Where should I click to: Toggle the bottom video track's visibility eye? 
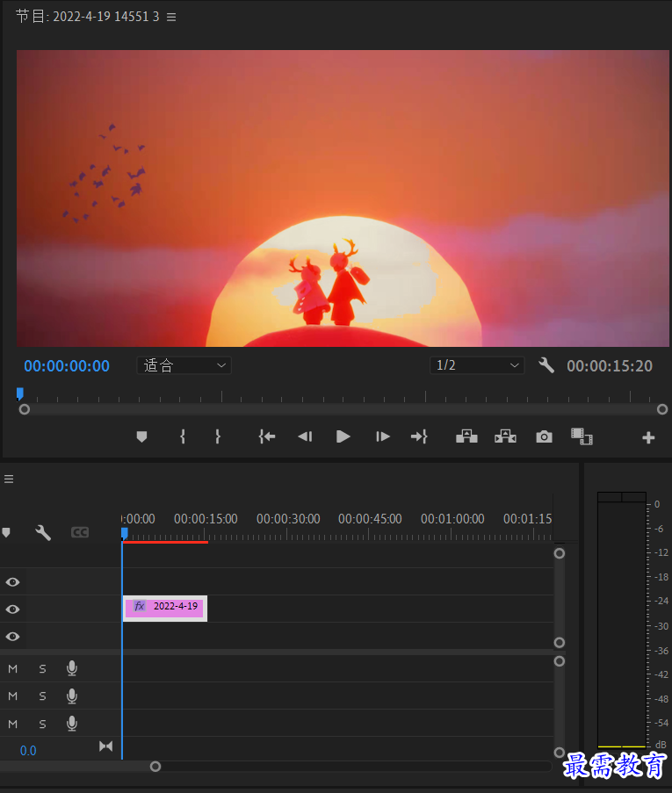tap(12, 636)
